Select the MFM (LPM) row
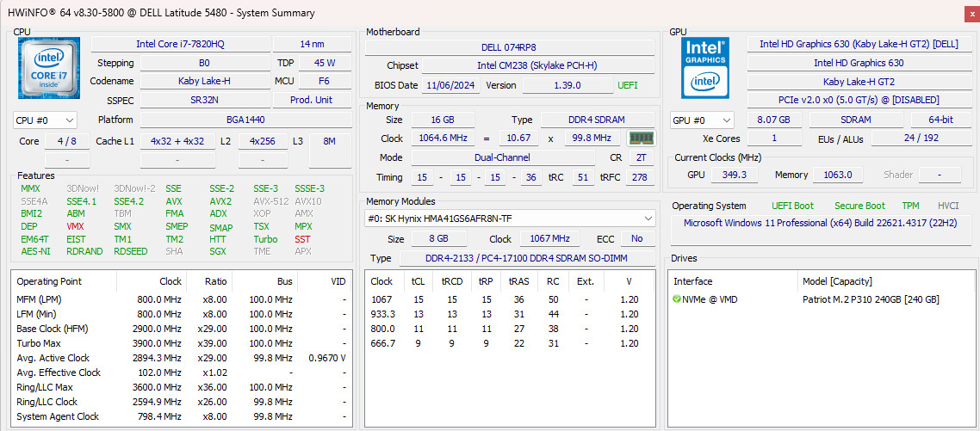The width and height of the screenshot is (980, 431). coord(181,300)
